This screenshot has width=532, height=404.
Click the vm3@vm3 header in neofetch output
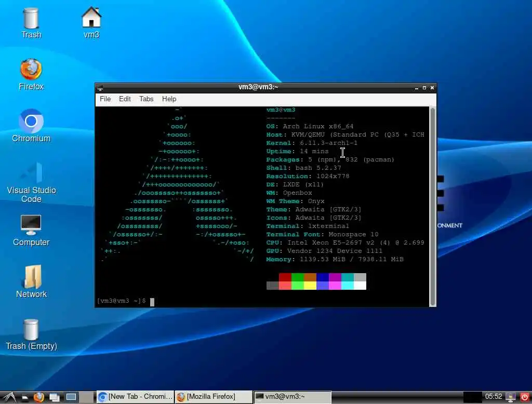pyautogui.click(x=281, y=110)
